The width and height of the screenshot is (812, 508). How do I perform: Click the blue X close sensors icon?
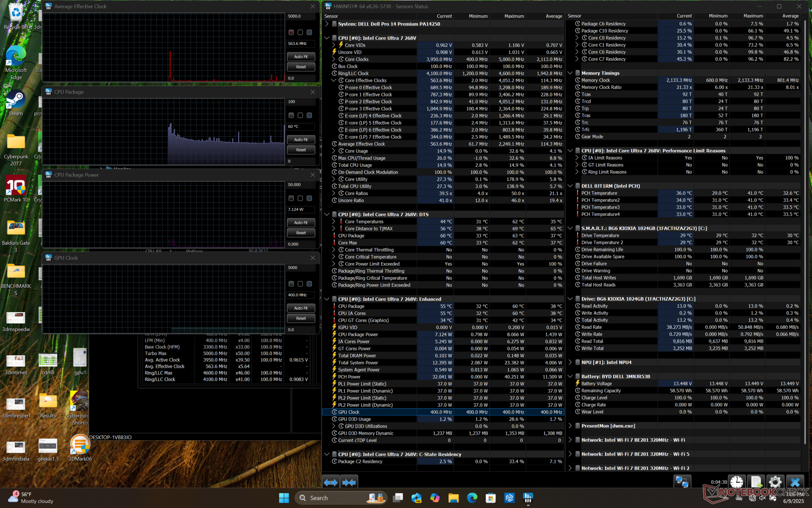click(x=795, y=482)
